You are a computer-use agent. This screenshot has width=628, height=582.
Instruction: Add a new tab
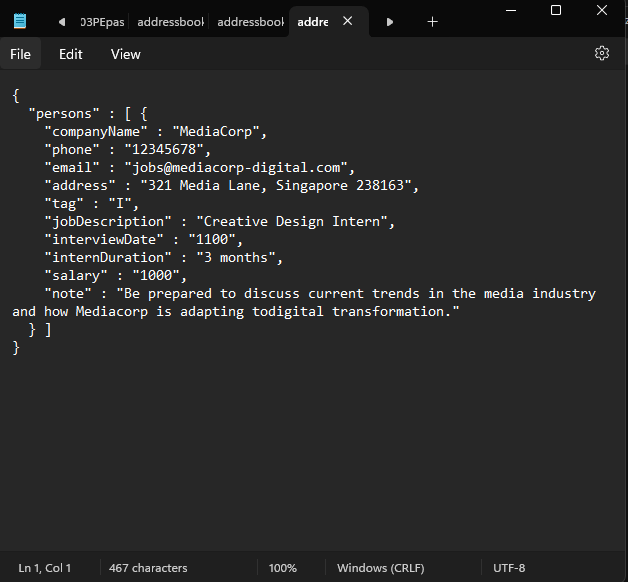click(432, 22)
